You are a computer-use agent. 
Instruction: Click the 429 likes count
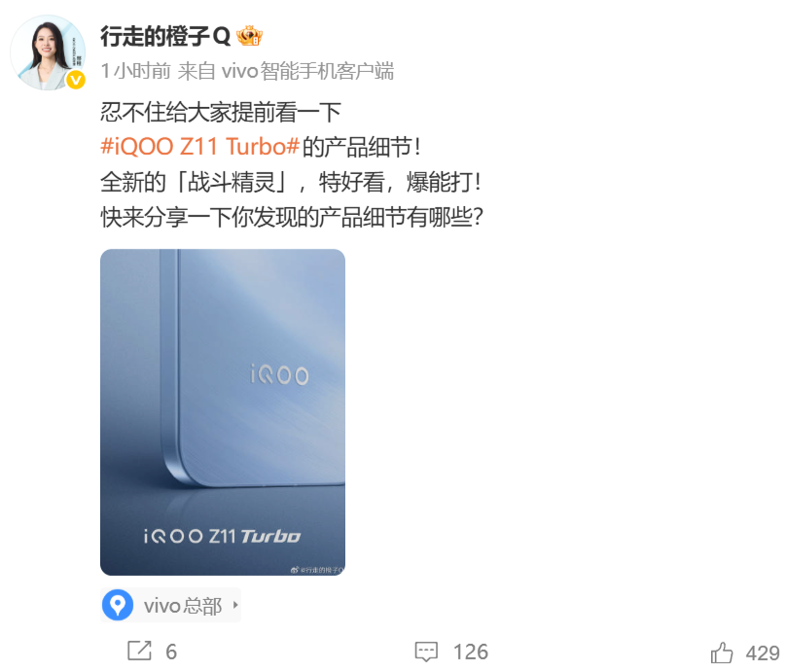tap(763, 654)
